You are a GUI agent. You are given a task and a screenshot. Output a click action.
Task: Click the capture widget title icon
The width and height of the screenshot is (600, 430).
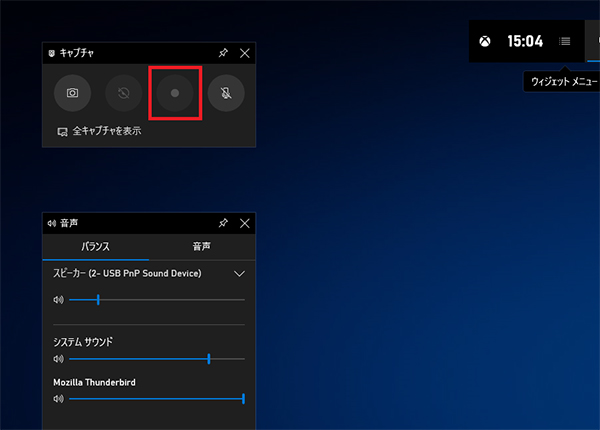52,53
